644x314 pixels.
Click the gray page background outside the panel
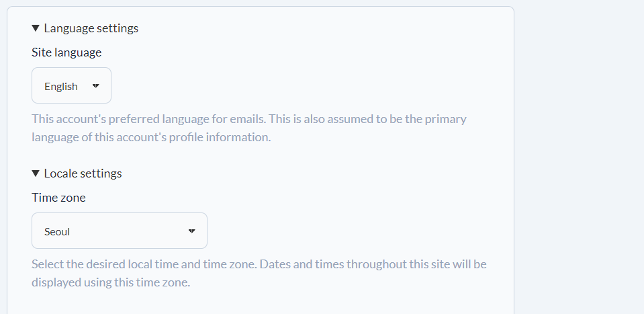coord(578,155)
